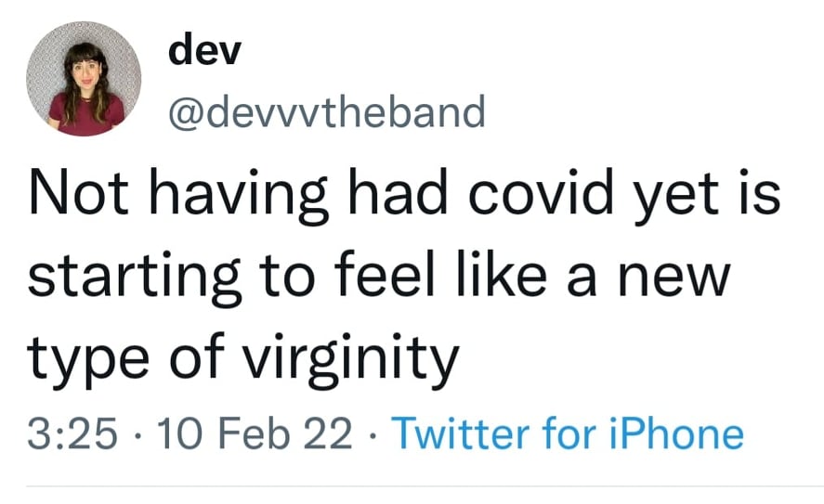
Task: Click the word "Twitter" in the source label
Action: pos(461,433)
